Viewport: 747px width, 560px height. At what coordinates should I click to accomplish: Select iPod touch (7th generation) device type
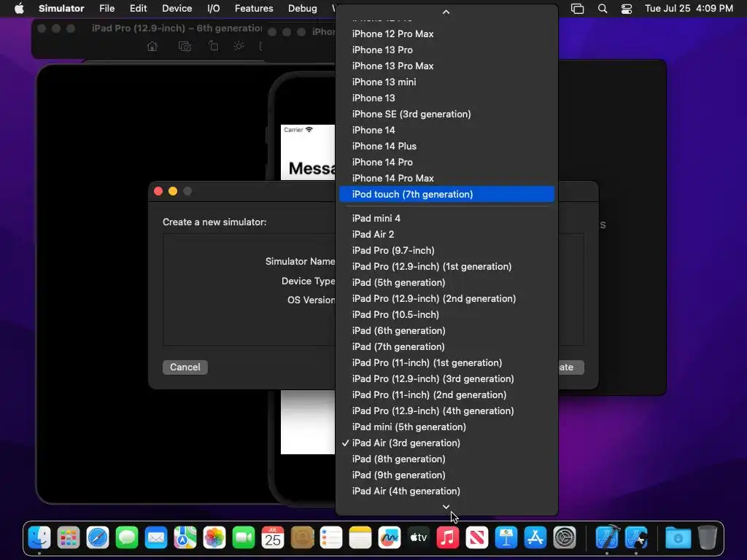(x=446, y=194)
